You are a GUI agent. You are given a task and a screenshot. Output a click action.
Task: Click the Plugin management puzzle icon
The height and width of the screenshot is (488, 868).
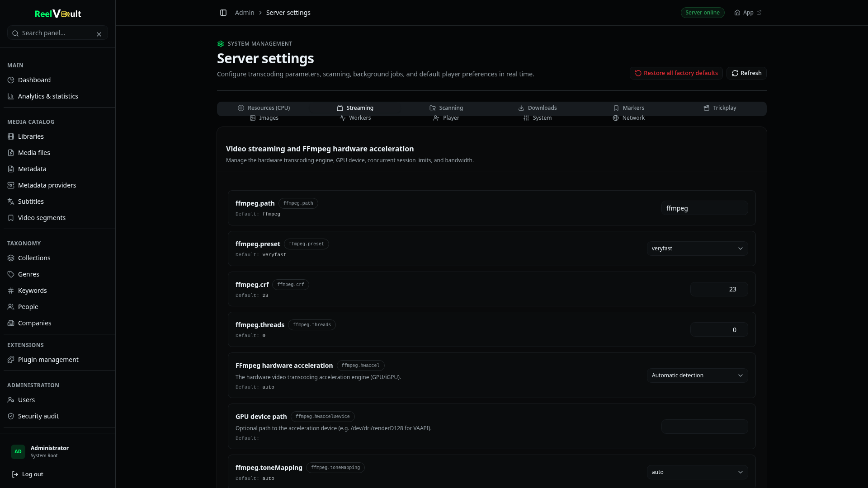click(11, 360)
